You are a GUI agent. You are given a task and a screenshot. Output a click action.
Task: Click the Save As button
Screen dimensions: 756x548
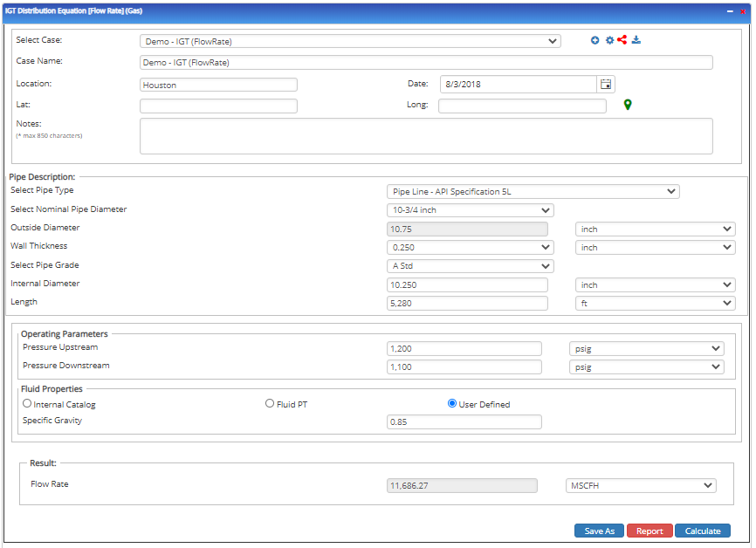tap(599, 531)
